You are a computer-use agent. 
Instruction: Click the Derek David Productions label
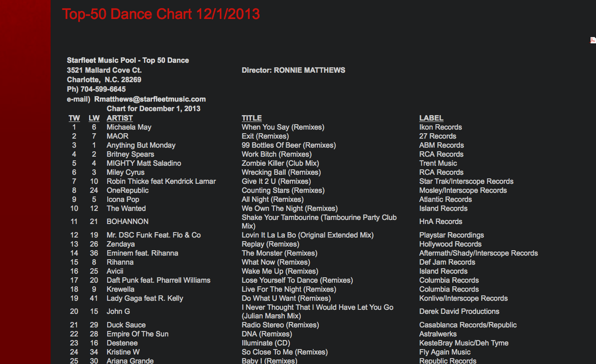[459, 312]
